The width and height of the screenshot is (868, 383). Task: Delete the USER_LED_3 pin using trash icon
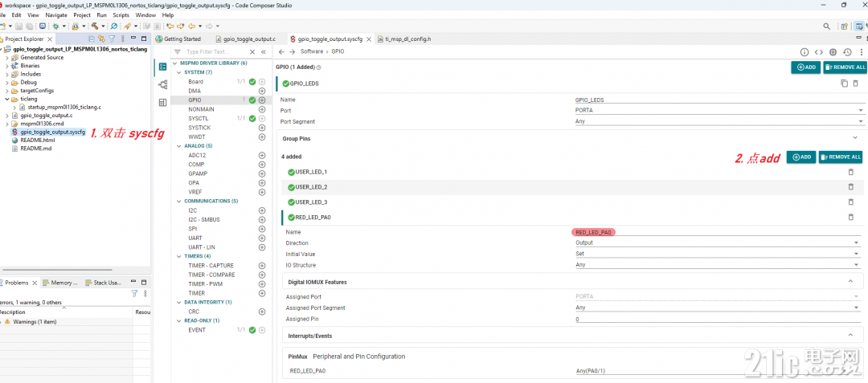coord(851,202)
